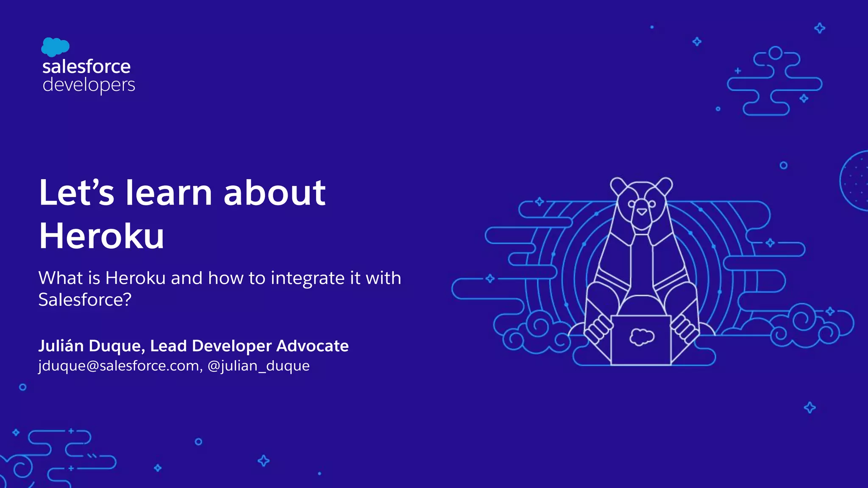868x488 pixels.
Task: Click the four-point star in top-right corner
Action: click(820, 28)
